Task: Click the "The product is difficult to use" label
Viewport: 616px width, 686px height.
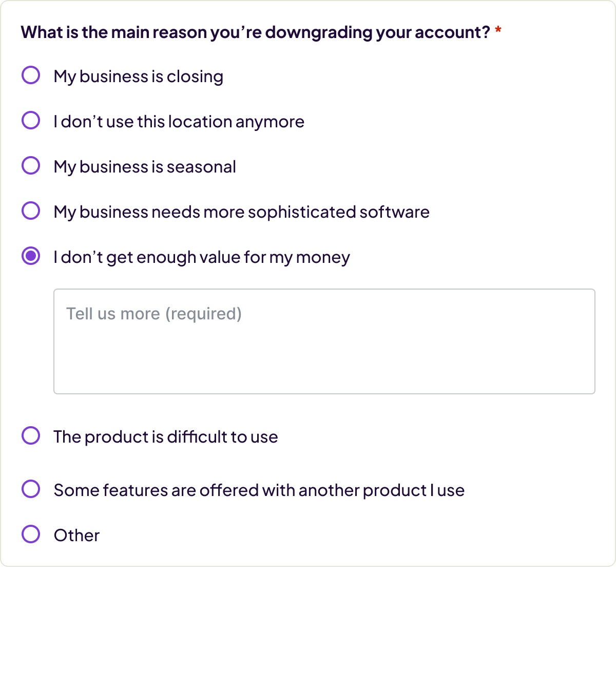Action: click(x=166, y=437)
